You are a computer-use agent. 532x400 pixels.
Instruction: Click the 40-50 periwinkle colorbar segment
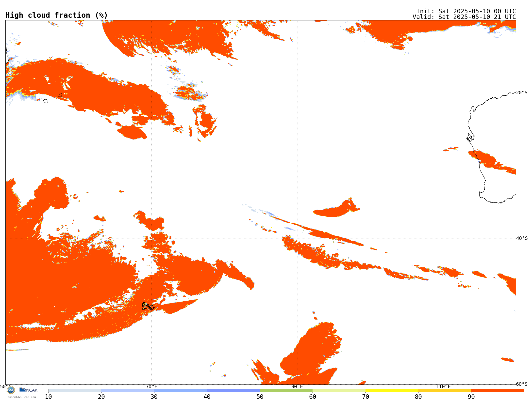(x=233, y=391)
